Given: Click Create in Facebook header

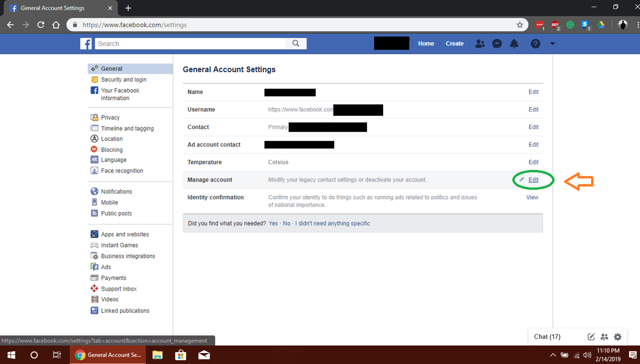Looking at the screenshot, I should click(x=454, y=43).
